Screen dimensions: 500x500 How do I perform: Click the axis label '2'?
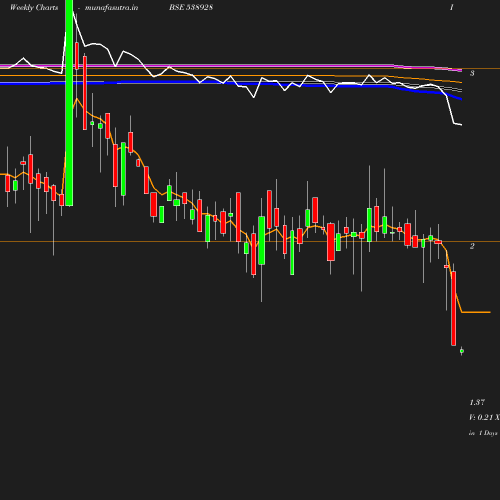[472, 246]
